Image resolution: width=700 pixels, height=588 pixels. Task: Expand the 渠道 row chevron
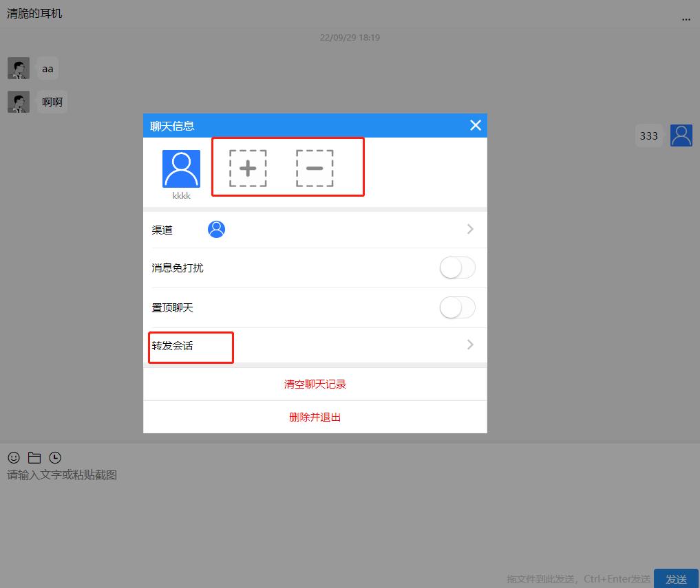point(470,229)
